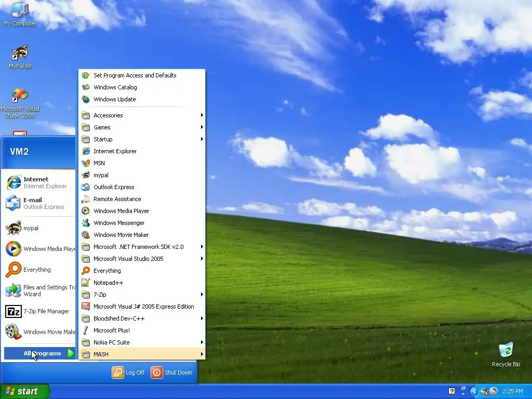Click the help question mark tray icon
This screenshot has height=399, width=532.
[451, 391]
